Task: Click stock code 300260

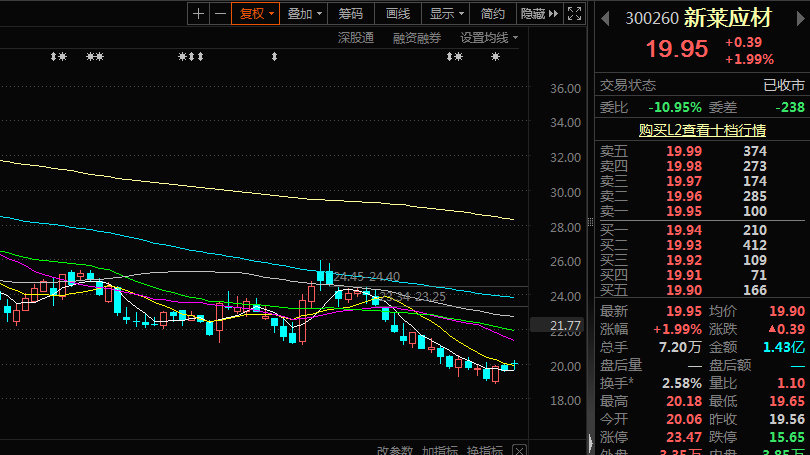Action: pos(652,19)
